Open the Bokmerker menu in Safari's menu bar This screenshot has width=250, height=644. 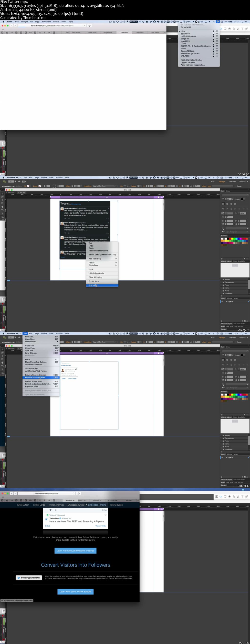click(46, 22)
